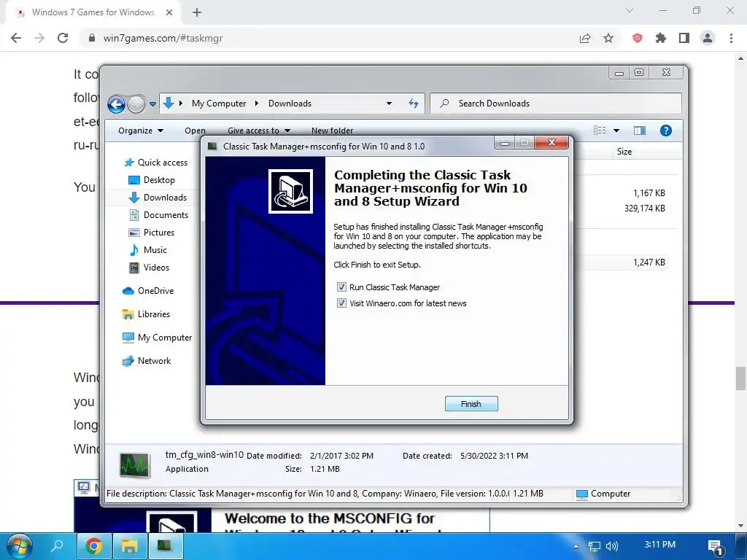Click the setup installer taskbar icon
This screenshot has height=560, width=747.
click(x=165, y=545)
